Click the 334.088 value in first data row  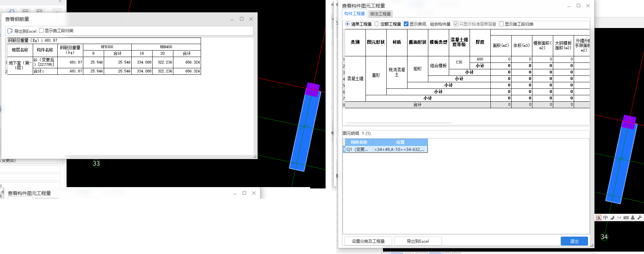tap(142, 62)
